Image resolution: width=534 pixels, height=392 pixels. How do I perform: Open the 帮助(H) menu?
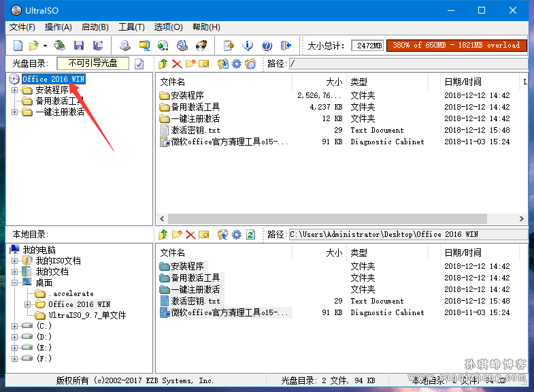tap(206, 27)
